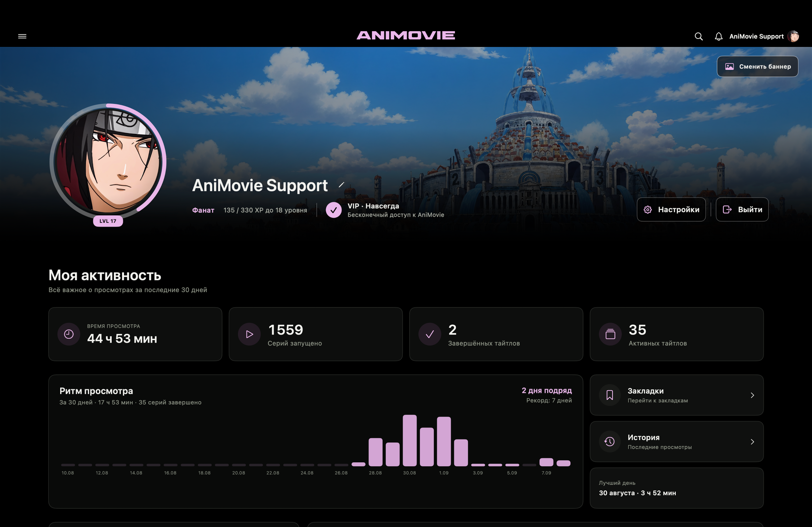812x527 pixels.
Task: Expand Закладки with its chevron
Action: pyautogui.click(x=752, y=395)
